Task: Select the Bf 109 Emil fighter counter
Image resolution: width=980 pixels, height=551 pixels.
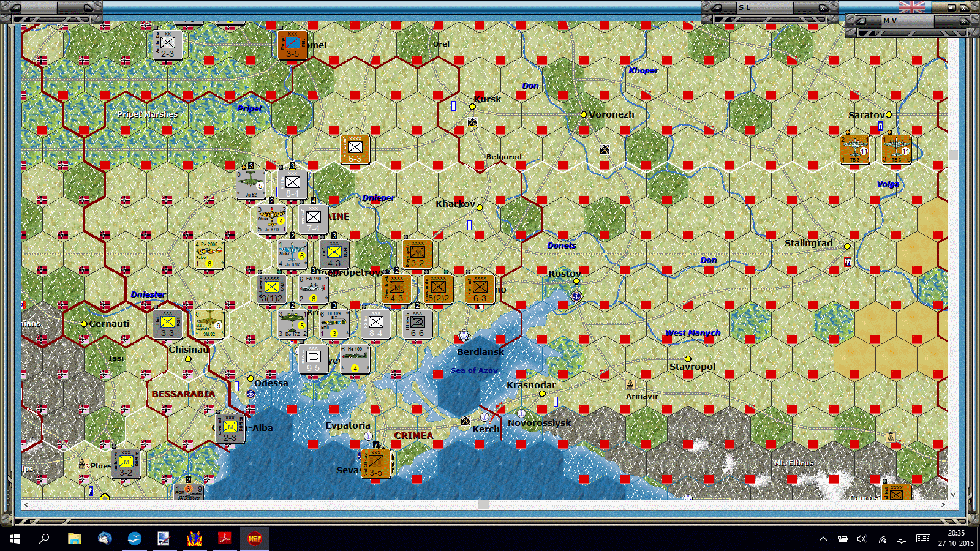Action: click(334, 324)
